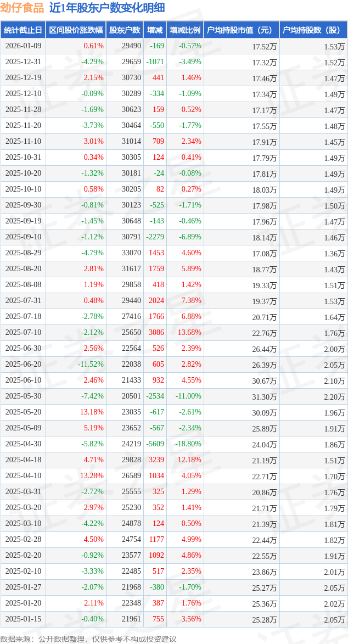Select the 股东户数 column header

coord(125,30)
